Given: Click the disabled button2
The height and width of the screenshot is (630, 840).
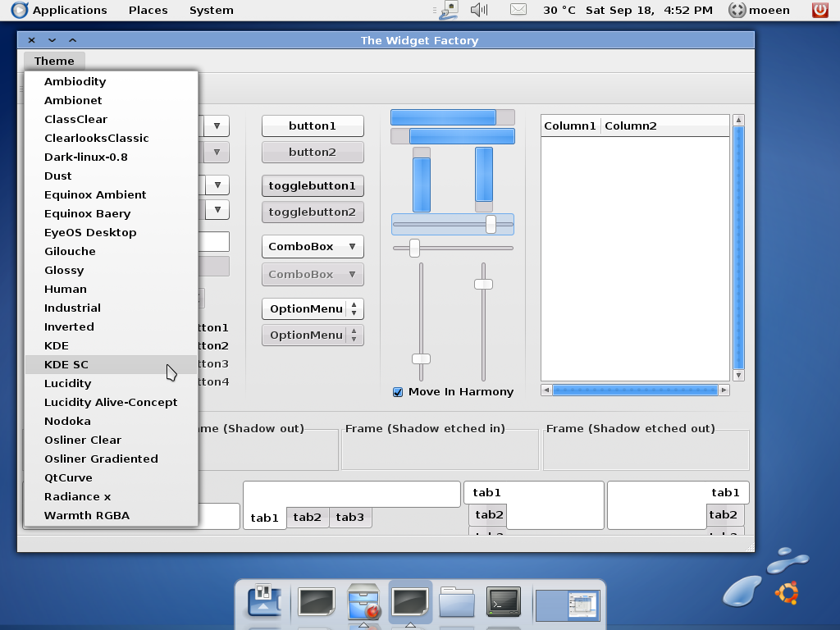Looking at the screenshot, I should (x=313, y=152).
